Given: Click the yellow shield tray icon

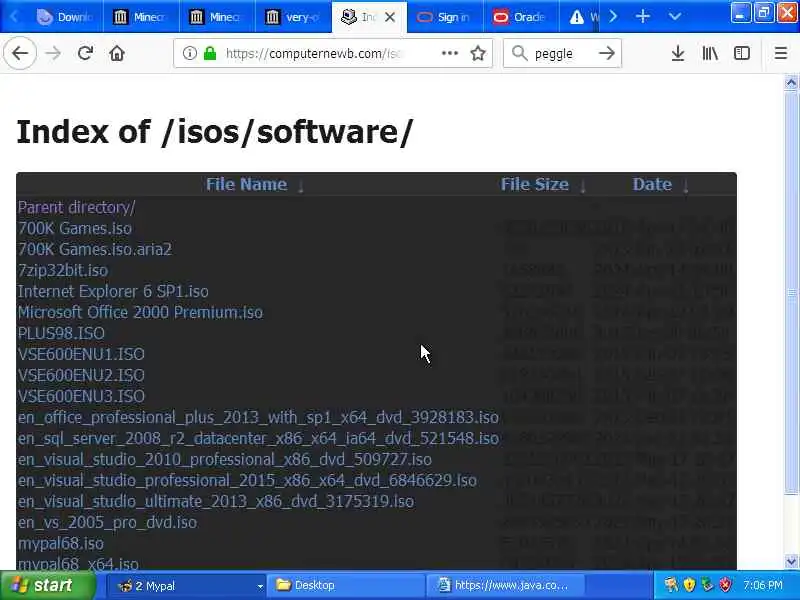Looking at the screenshot, I should tap(689, 585).
